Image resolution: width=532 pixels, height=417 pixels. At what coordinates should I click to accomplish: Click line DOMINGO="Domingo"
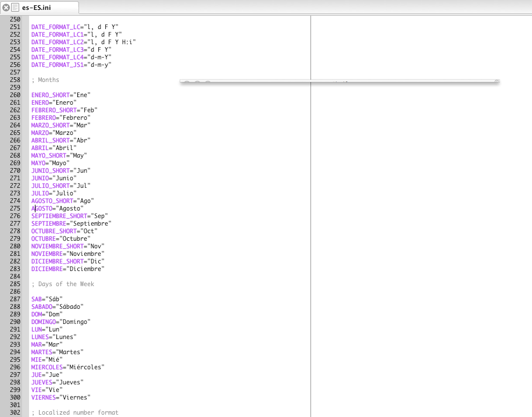click(60, 322)
